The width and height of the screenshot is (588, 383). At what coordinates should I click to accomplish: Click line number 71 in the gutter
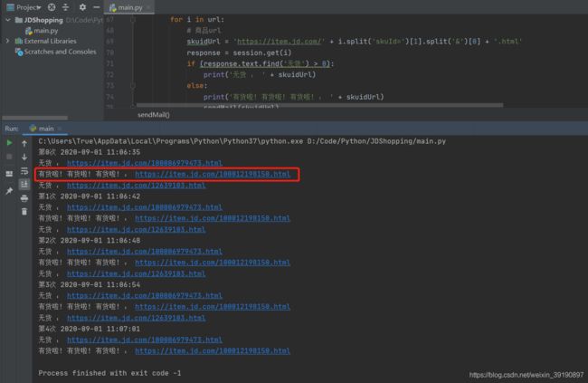pos(109,63)
